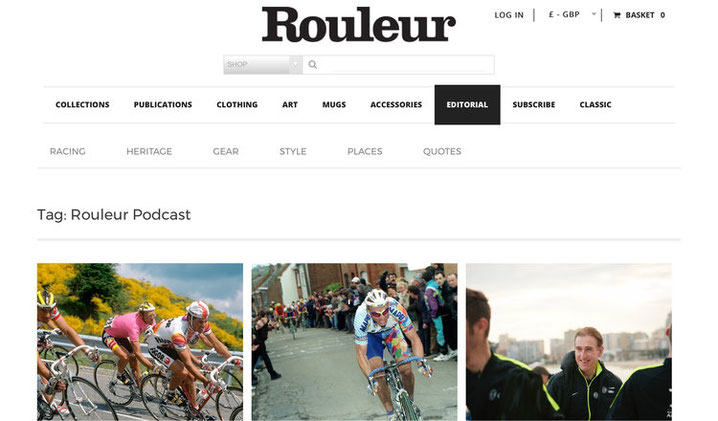Viewport: 718px width, 421px height.
Task: Open the Clothing section
Action: [x=237, y=104]
